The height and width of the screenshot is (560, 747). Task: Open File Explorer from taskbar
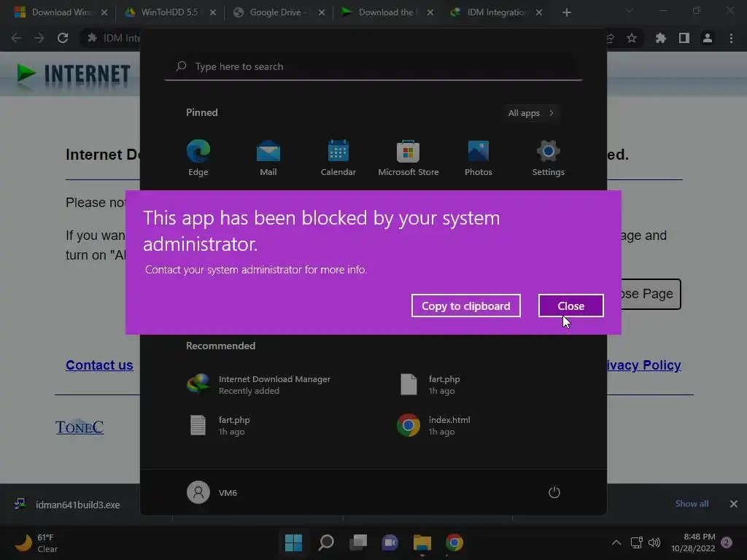422,542
